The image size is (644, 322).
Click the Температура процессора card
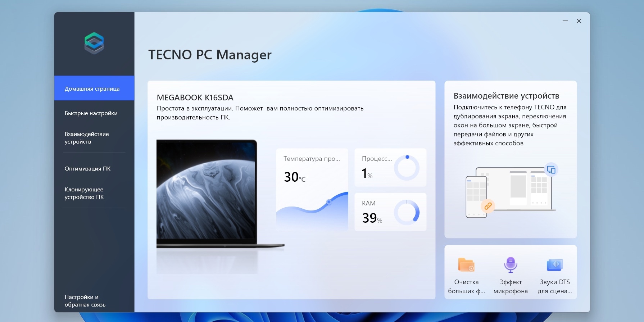312,190
